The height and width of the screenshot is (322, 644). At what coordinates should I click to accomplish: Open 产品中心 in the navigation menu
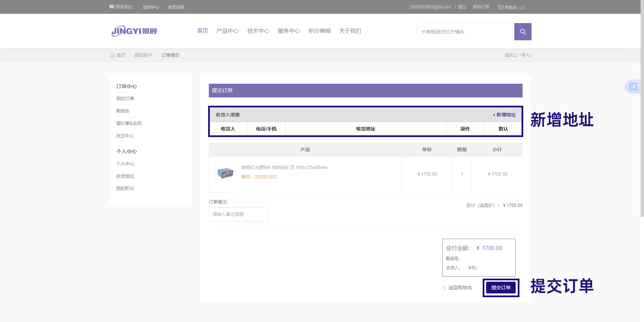(x=227, y=31)
